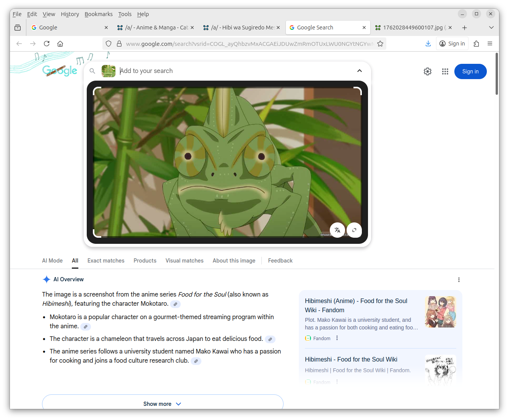This screenshot has width=509, height=420.
Task: Open the History menu
Action: coord(70,14)
